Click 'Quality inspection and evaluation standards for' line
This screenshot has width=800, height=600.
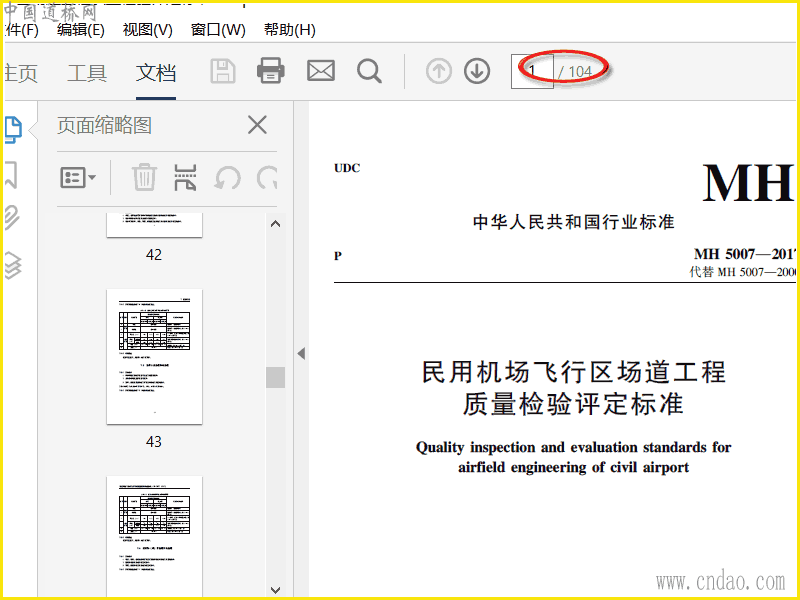pos(573,447)
